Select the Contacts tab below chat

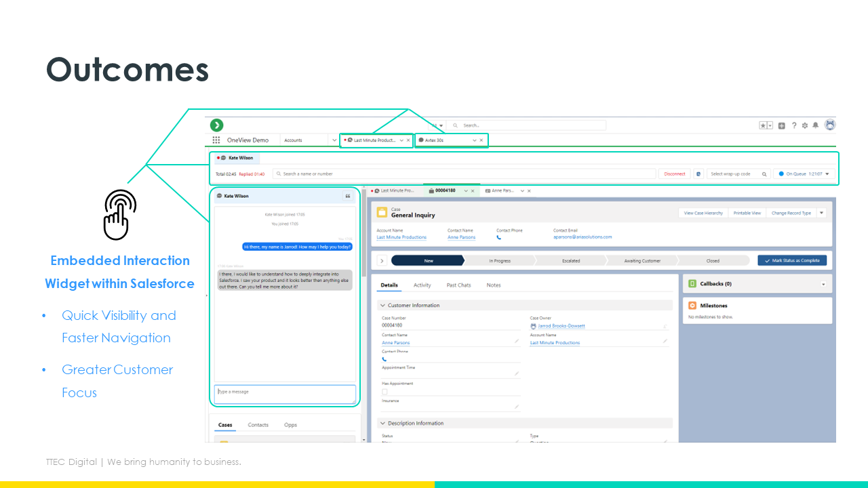click(x=258, y=425)
